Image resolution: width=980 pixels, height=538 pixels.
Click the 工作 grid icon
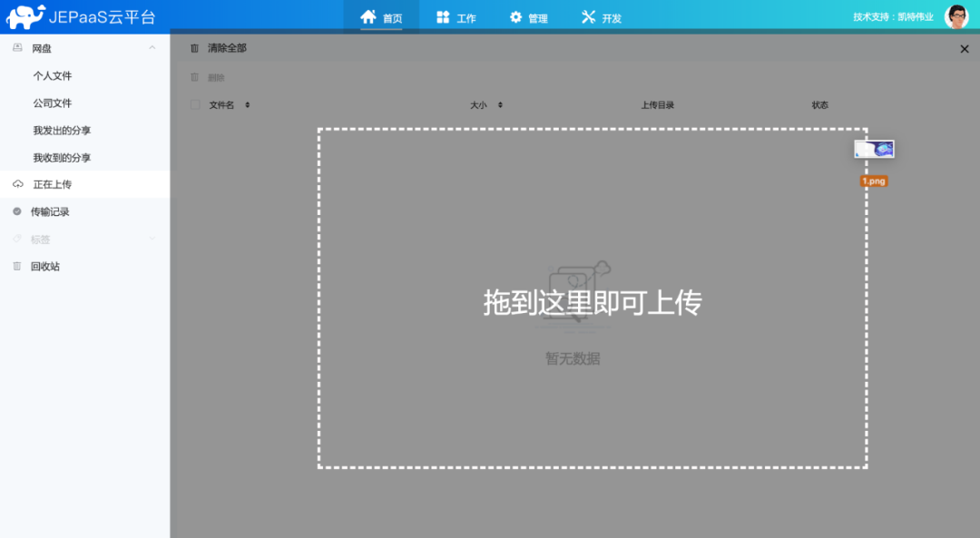tap(443, 17)
